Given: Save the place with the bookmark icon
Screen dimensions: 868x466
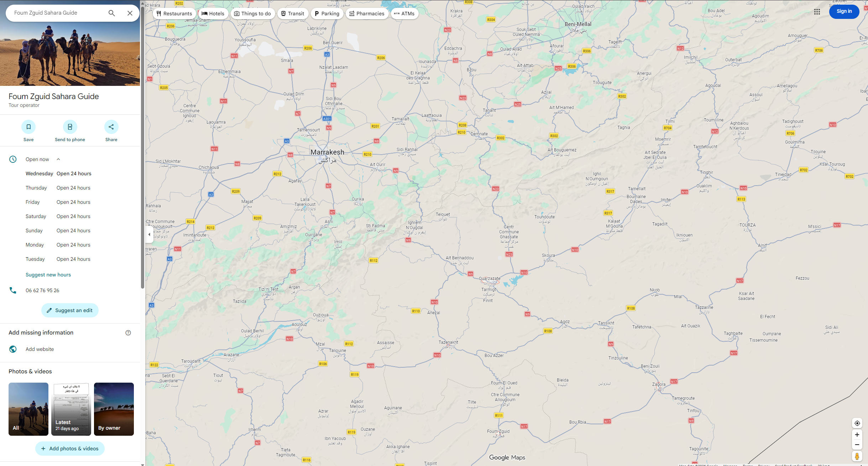Looking at the screenshot, I should pos(28,127).
